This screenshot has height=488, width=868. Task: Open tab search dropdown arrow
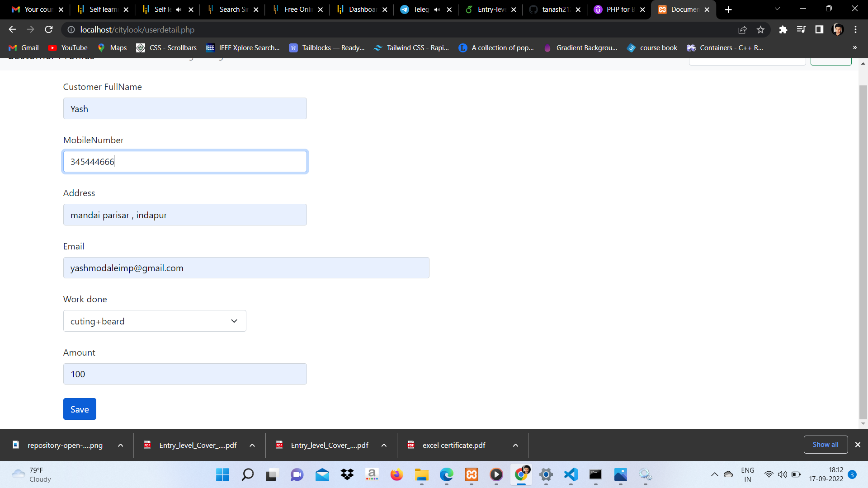777,9
